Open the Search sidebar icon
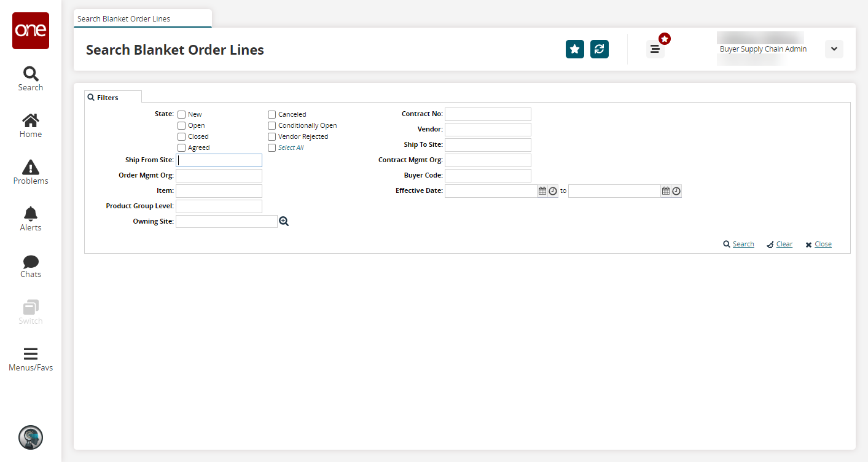 tap(31, 79)
